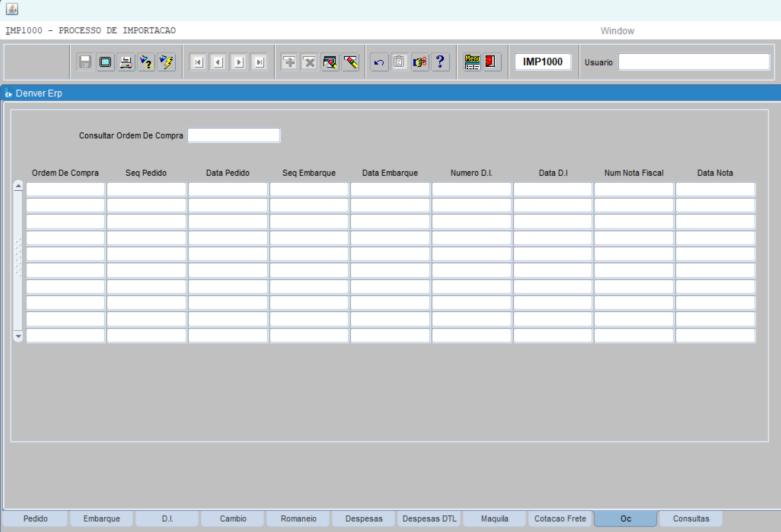Click the Consultar Ordem De Compra field

pos(234,135)
